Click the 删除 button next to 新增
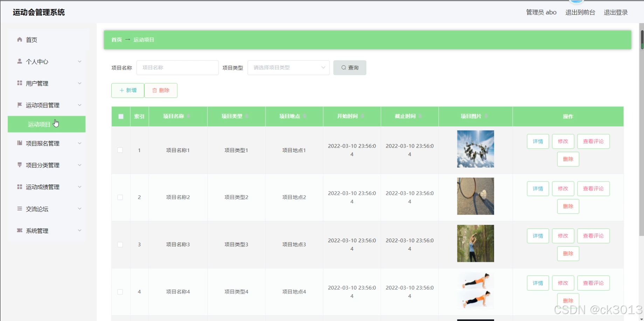 (x=161, y=90)
